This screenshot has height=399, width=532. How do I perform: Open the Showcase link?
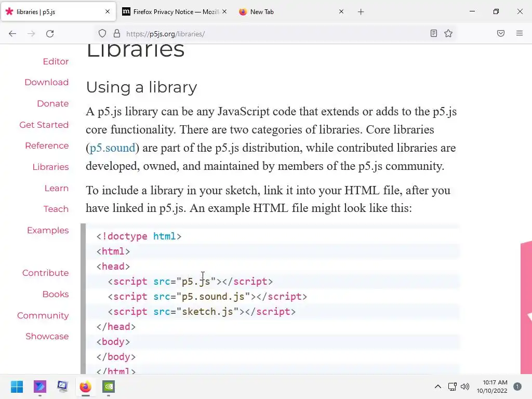(x=47, y=337)
